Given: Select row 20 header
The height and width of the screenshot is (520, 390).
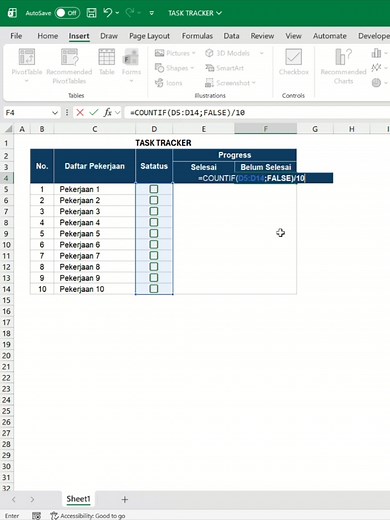Looking at the screenshot, I should point(7,356).
